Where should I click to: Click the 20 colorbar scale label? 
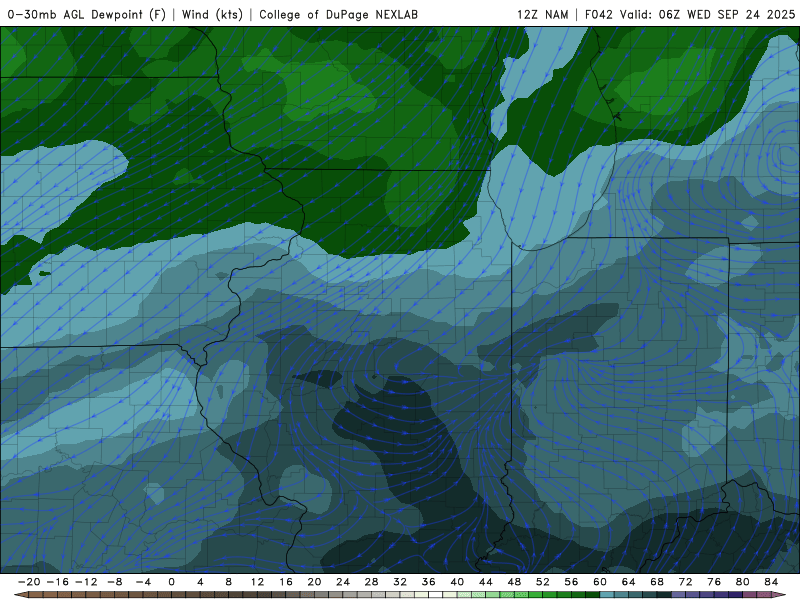coord(314,582)
